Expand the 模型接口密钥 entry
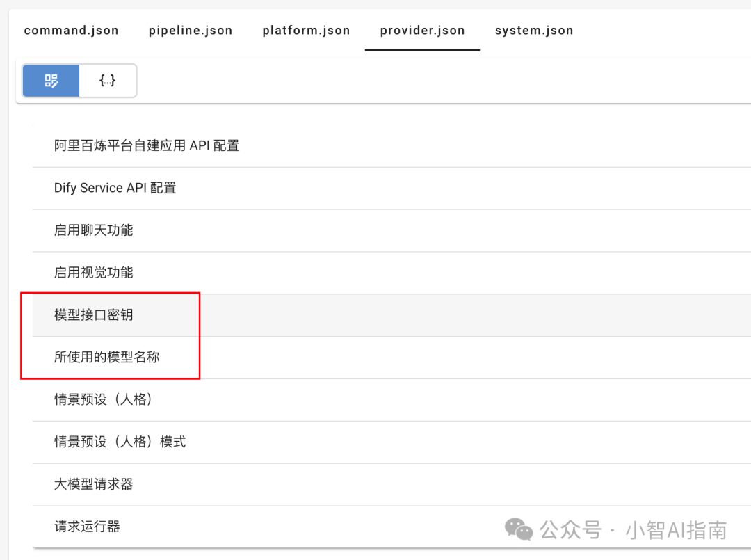Screen dimensions: 751x560 click(x=94, y=315)
